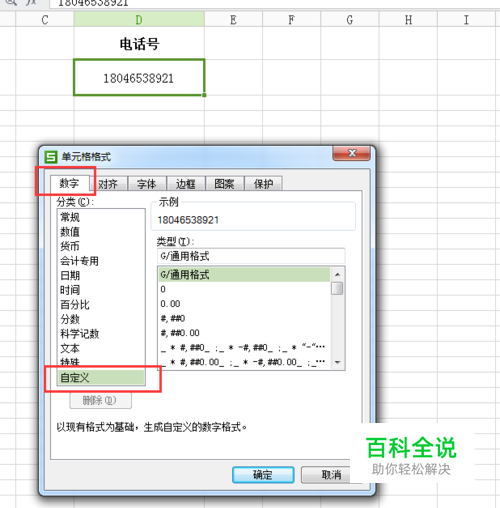Switch to the 数字 tab

point(69,183)
